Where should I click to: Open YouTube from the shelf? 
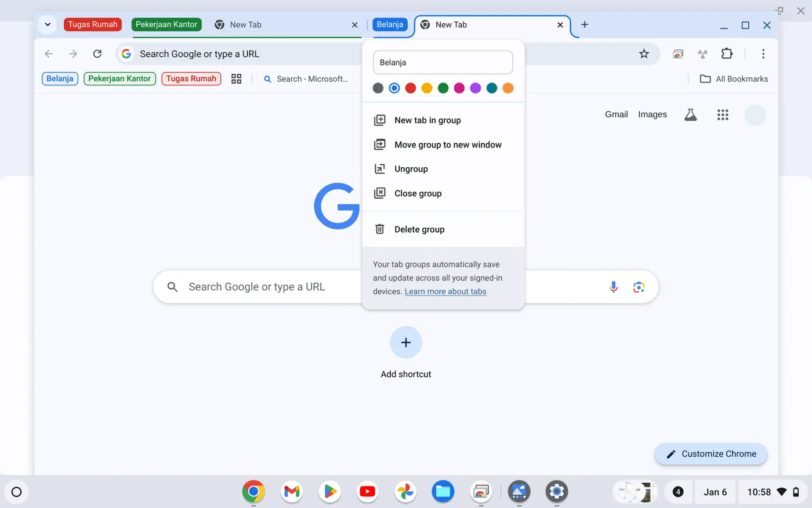(x=368, y=492)
